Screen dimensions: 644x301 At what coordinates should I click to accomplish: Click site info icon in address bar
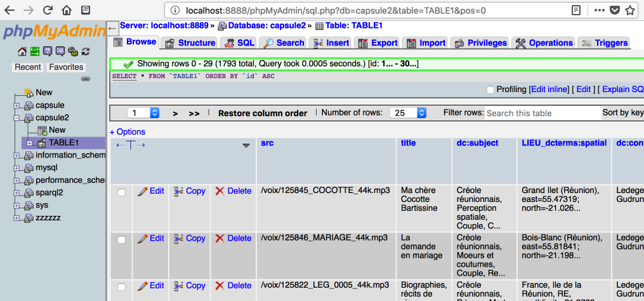click(175, 10)
